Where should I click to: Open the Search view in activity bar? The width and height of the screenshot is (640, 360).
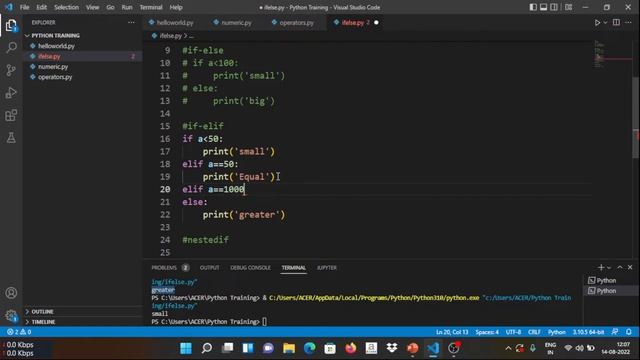pyautogui.click(x=11, y=48)
